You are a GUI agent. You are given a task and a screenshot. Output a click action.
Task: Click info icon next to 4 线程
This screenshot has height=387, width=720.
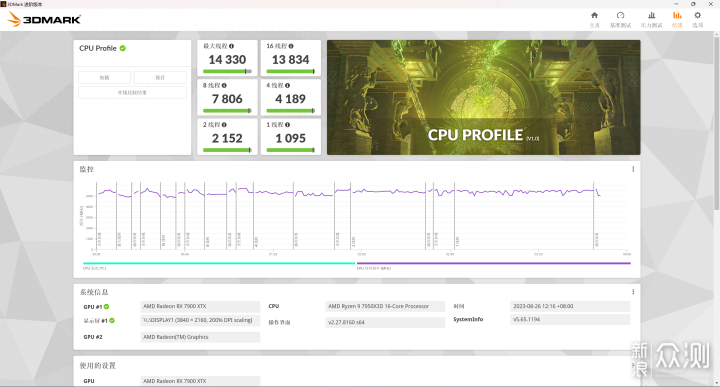point(287,85)
